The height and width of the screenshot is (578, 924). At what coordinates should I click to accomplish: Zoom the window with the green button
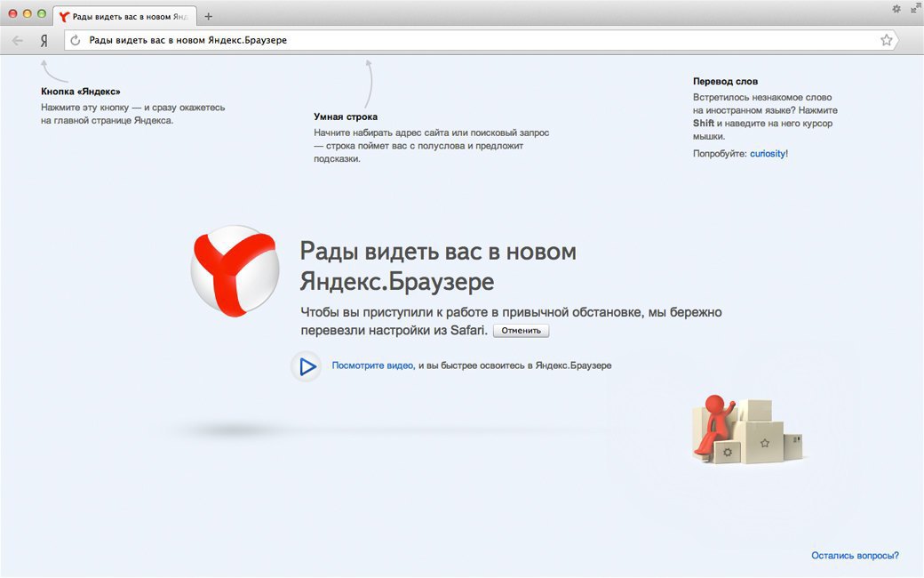(x=41, y=13)
